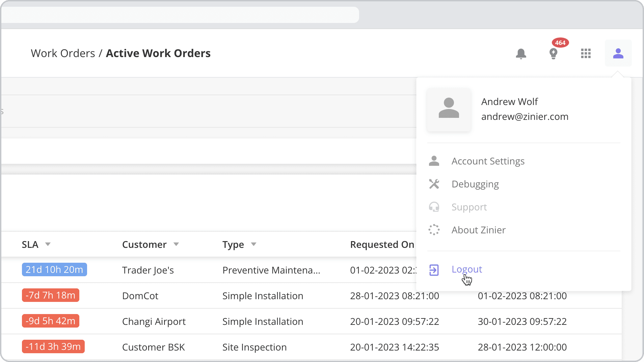Screen dimensions: 644x362
Task: Select the DomCot work order row
Action: (x=140, y=296)
